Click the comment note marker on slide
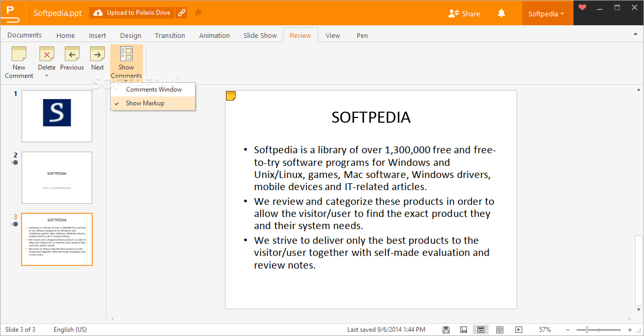 pos(230,95)
